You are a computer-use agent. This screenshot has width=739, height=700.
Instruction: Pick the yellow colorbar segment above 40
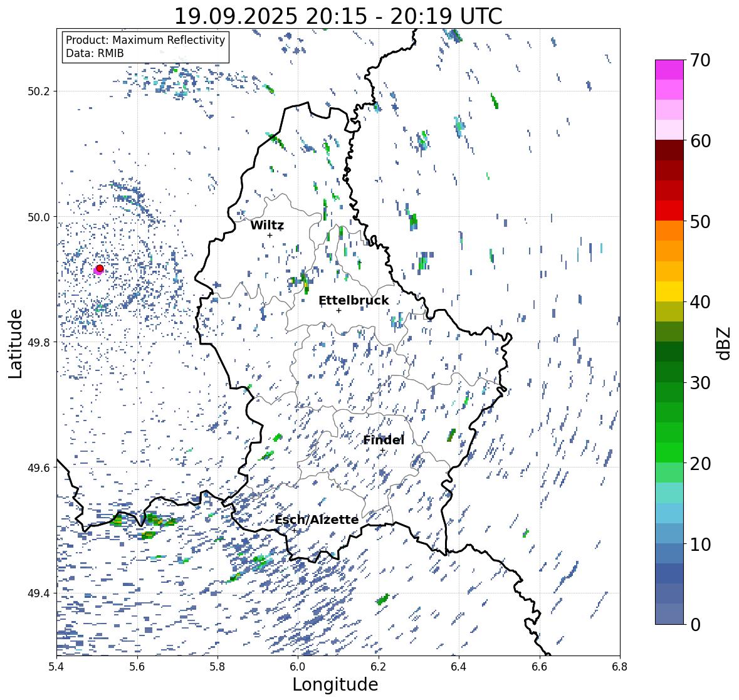[669, 291]
